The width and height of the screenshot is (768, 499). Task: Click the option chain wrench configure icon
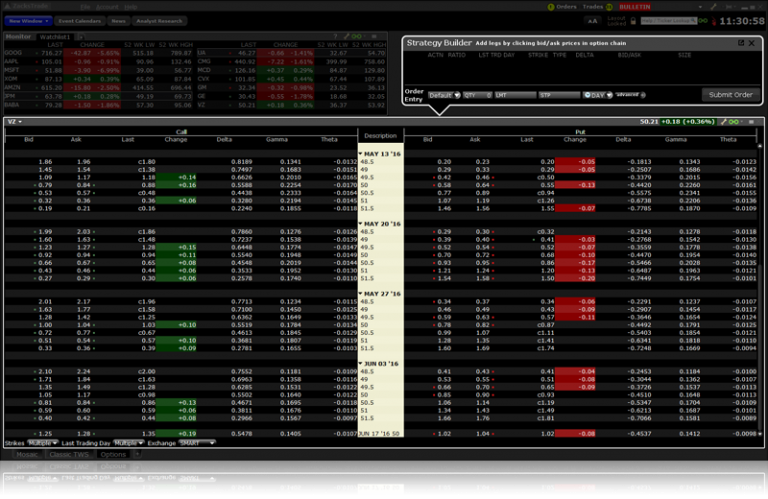(x=723, y=121)
